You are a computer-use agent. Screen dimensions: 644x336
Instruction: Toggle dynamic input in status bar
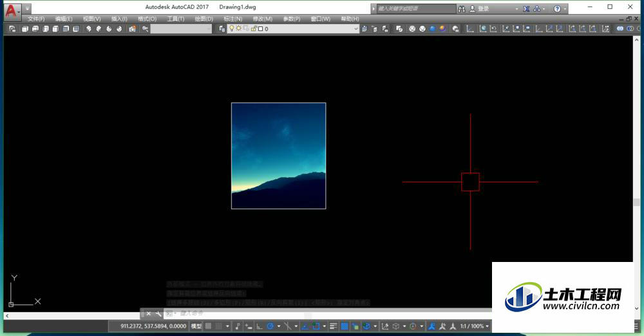tap(248, 326)
